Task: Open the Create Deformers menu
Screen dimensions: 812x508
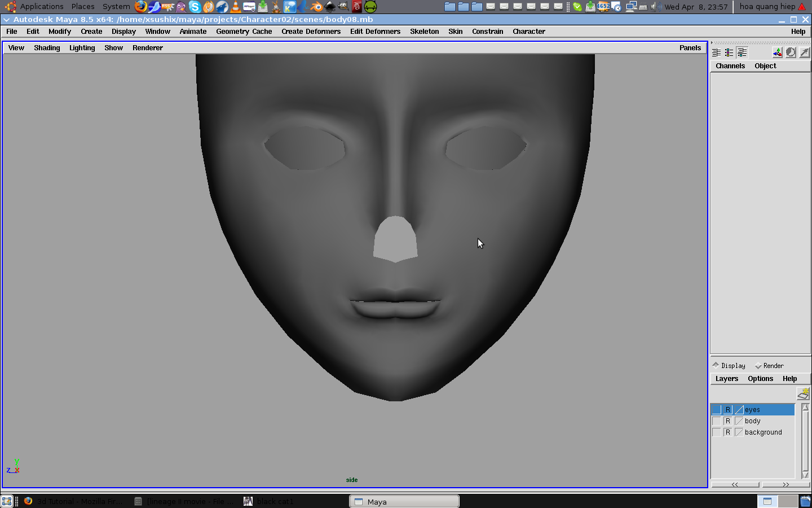Action: [x=311, y=32]
